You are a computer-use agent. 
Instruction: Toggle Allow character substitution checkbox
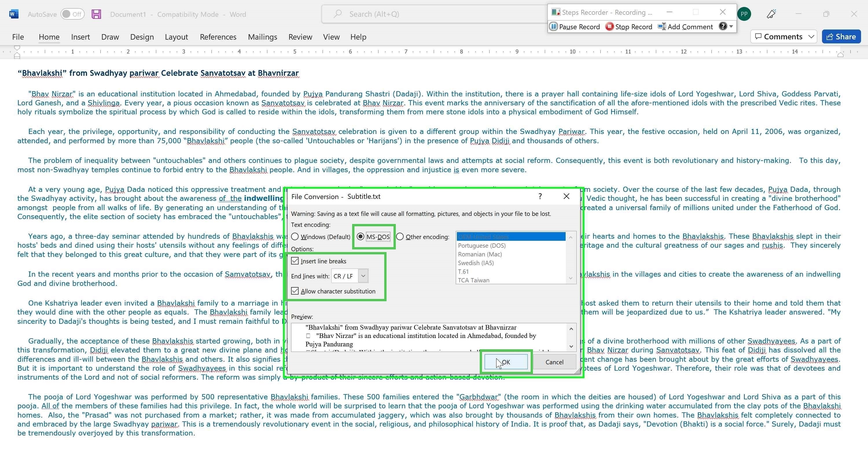(x=295, y=291)
